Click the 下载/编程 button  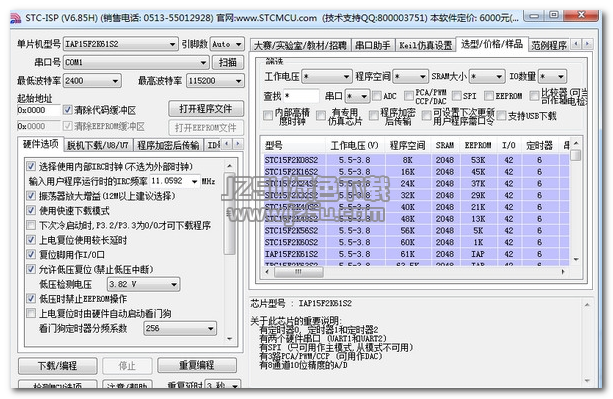pyautogui.click(x=57, y=366)
